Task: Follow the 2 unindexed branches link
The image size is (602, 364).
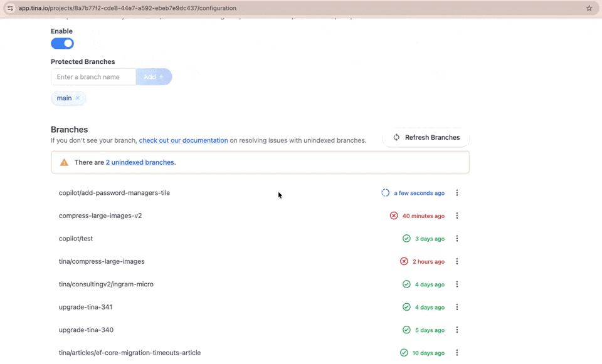Action: (140, 162)
